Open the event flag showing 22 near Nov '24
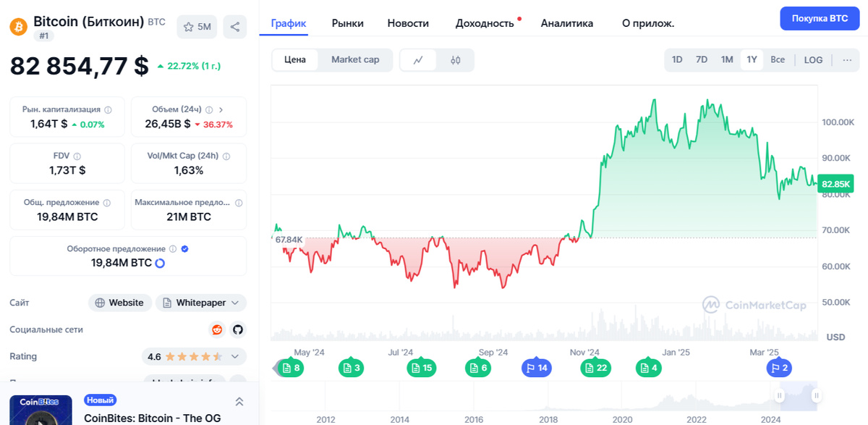868x425 pixels. tap(595, 368)
